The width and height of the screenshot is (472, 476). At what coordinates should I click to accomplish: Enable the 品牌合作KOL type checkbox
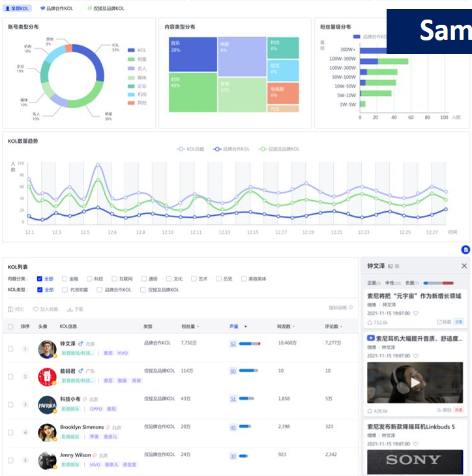point(100,290)
